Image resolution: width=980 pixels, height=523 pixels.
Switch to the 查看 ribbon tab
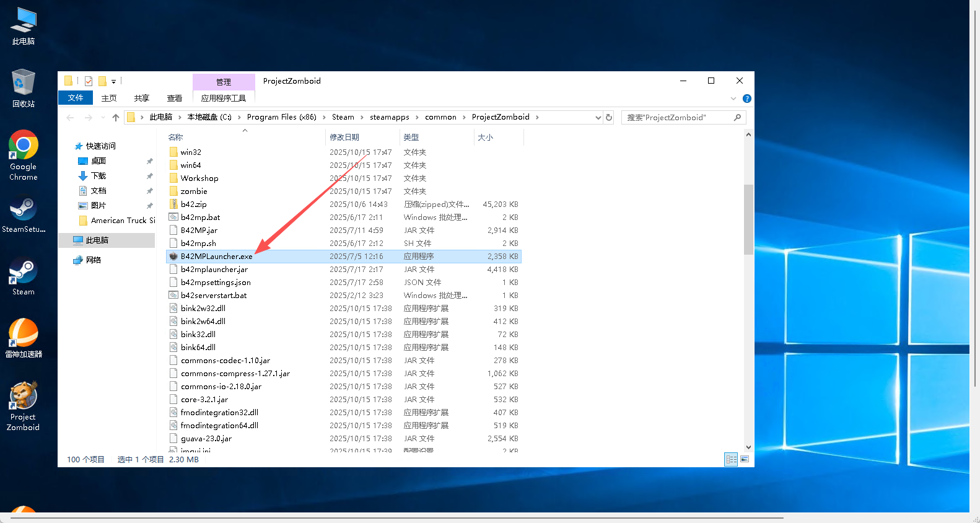pos(175,98)
